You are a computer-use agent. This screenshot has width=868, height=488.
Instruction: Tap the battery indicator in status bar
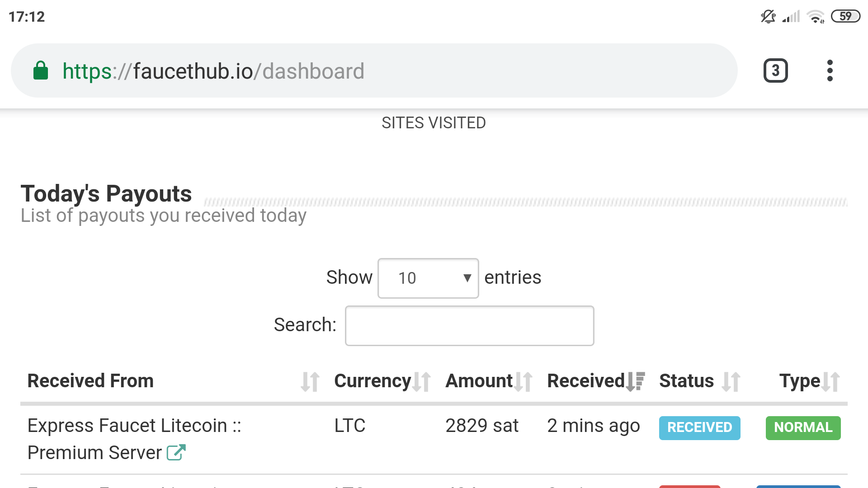(845, 17)
